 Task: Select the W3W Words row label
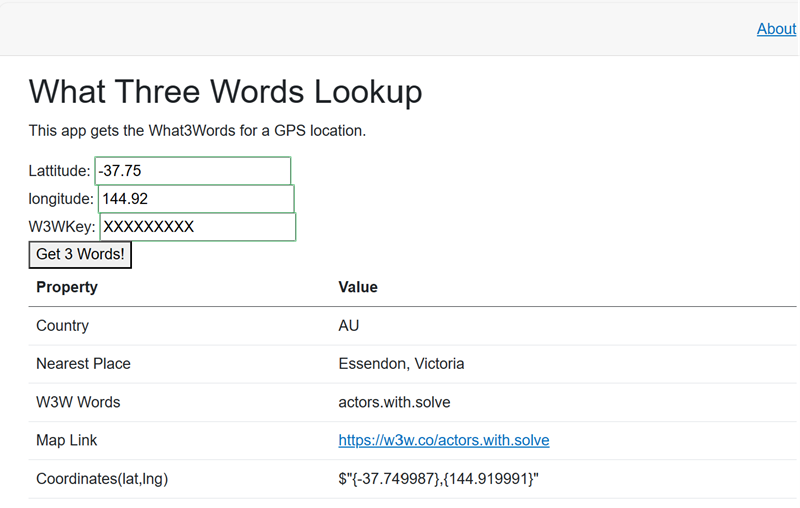(x=78, y=402)
